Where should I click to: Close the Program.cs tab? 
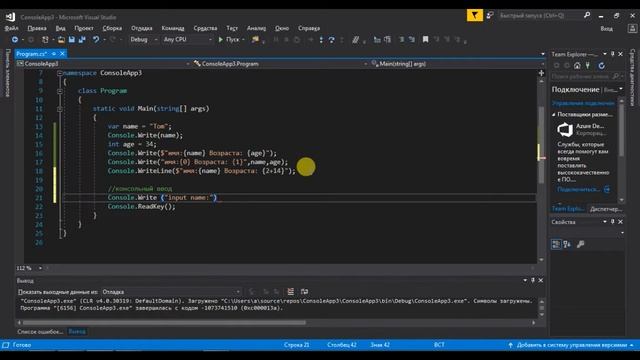click(62, 54)
